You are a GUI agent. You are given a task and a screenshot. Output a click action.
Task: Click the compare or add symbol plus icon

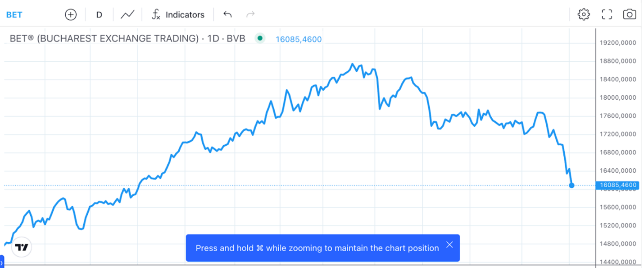[71, 14]
